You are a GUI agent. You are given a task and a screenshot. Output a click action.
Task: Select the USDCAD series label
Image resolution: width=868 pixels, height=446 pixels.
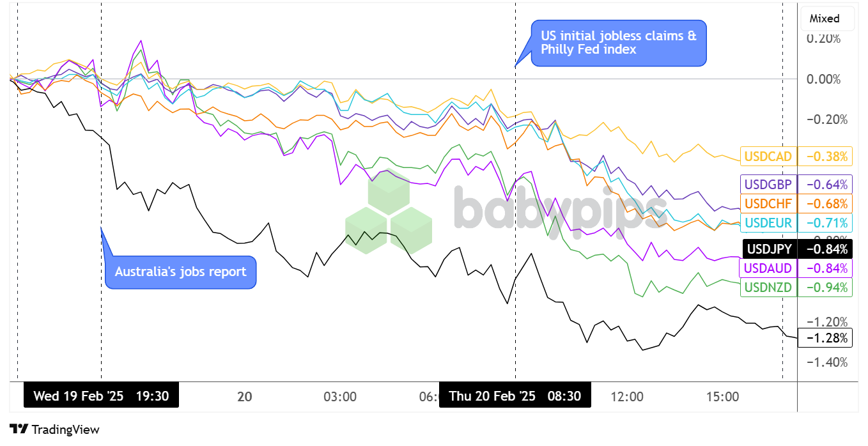click(768, 157)
